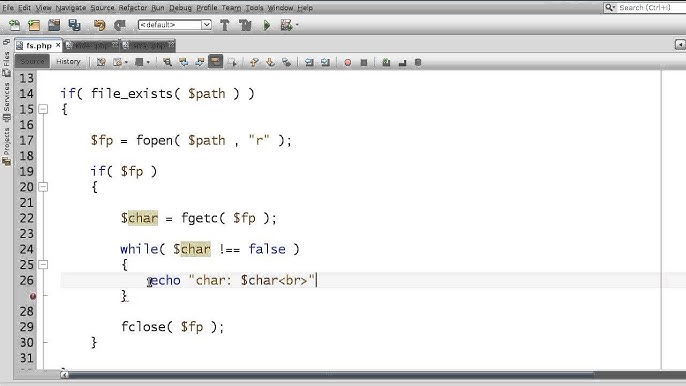The width and height of the screenshot is (686, 386).
Task: Open dropdown arrow beside Forward icon
Action: pos(126,63)
